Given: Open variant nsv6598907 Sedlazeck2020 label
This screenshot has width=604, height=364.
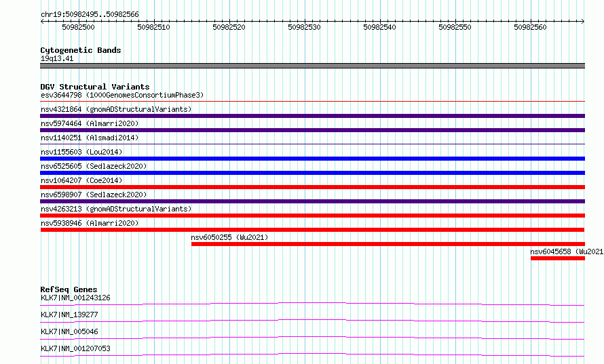Looking at the screenshot, I should [x=94, y=195].
